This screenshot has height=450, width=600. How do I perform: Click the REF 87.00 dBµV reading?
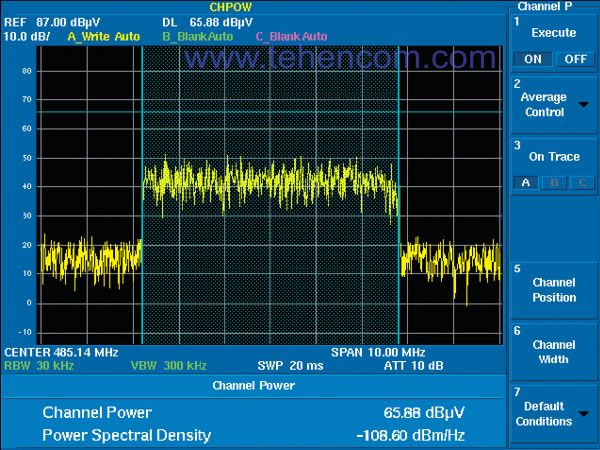click(x=52, y=22)
